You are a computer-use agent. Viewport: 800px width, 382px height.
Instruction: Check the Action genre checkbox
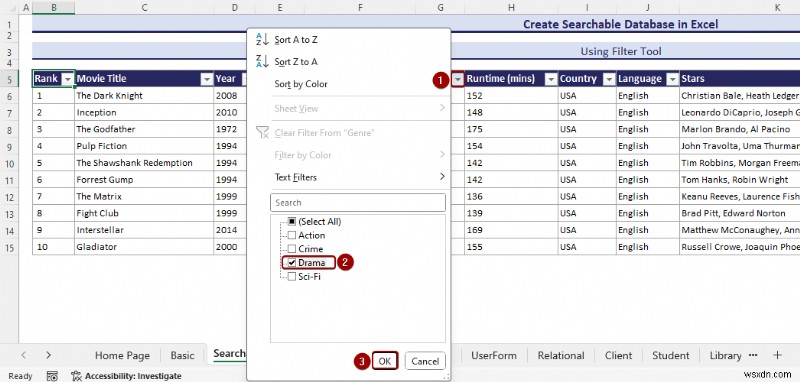292,235
